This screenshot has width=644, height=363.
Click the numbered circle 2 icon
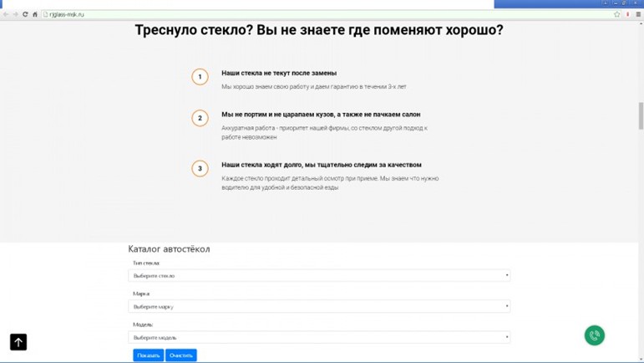click(x=200, y=118)
